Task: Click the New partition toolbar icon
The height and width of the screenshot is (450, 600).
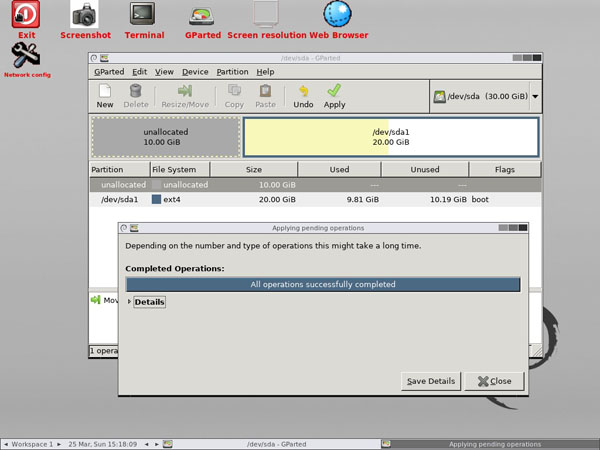Action: [104, 91]
